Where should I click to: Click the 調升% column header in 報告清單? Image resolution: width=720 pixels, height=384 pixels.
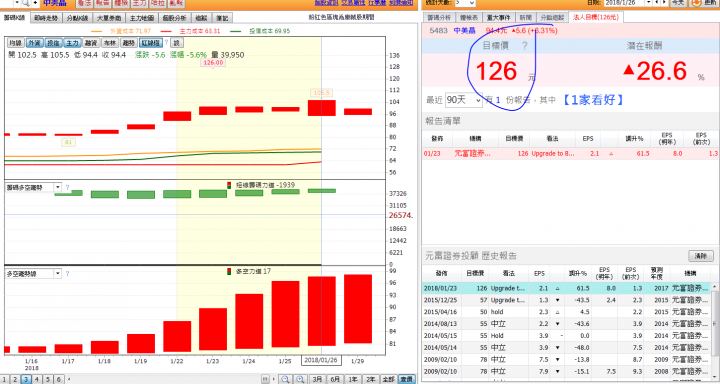(x=634, y=138)
